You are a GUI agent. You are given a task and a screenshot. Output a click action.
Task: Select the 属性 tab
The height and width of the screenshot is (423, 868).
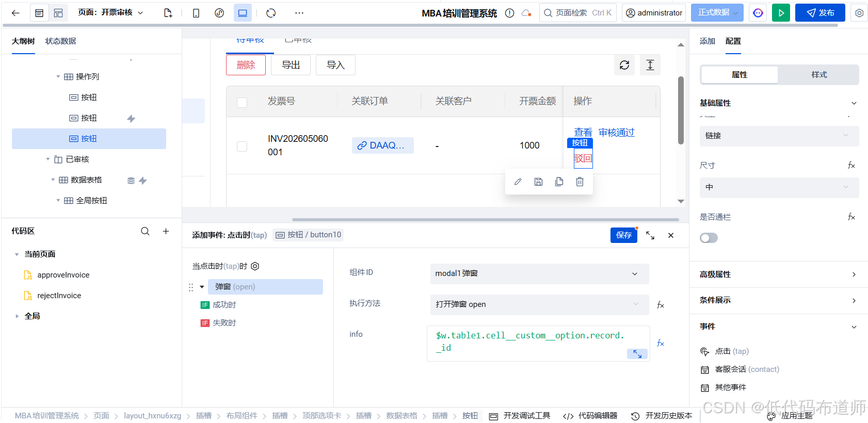tap(740, 75)
